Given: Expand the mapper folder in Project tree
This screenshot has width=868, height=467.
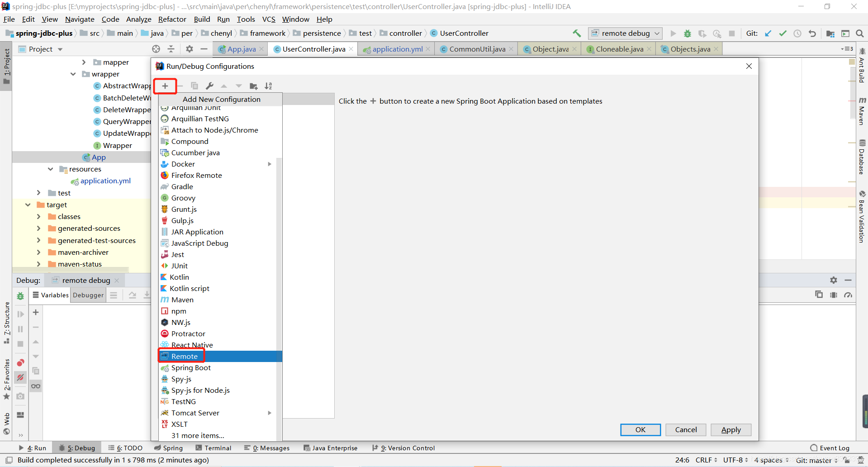Looking at the screenshot, I should click(84, 62).
